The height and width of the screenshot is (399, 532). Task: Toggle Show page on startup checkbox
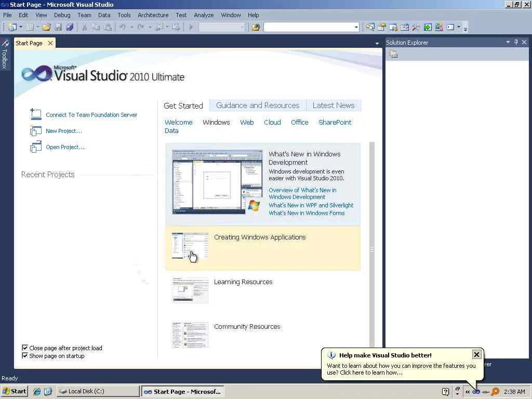[x=25, y=355]
